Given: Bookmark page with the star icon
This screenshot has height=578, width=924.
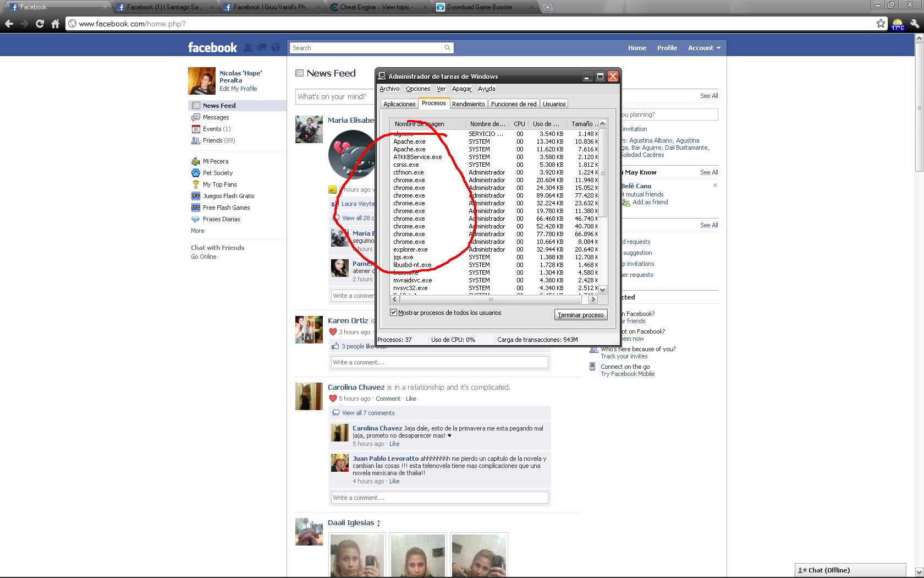Looking at the screenshot, I should 881,23.
